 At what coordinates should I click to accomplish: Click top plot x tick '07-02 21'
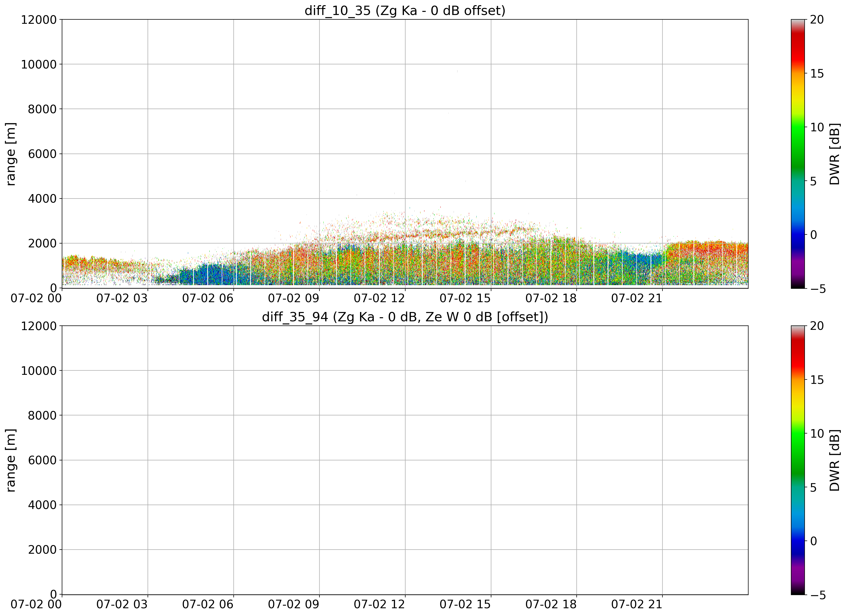tap(637, 298)
